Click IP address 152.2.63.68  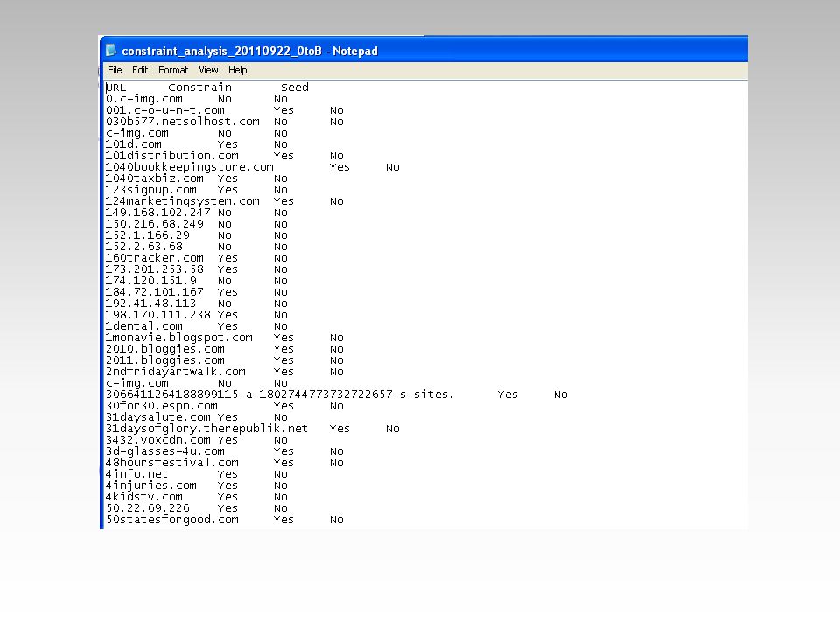(144, 247)
